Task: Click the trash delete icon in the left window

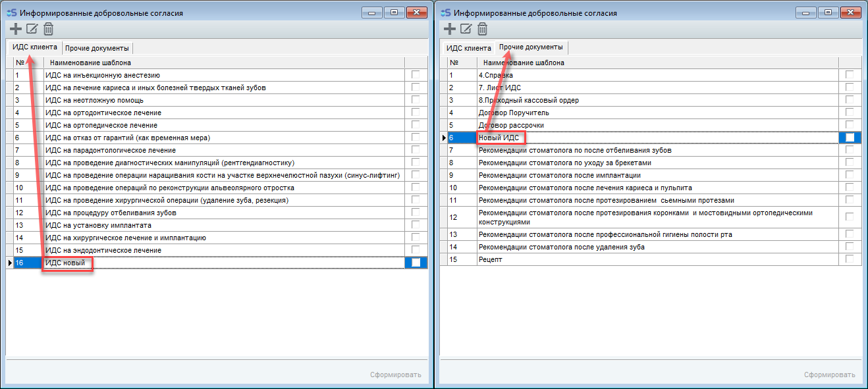Action: 48,29
